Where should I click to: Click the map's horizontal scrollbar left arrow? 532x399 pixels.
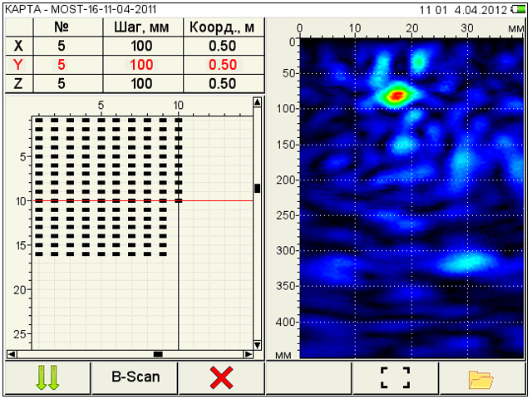tap(11, 354)
